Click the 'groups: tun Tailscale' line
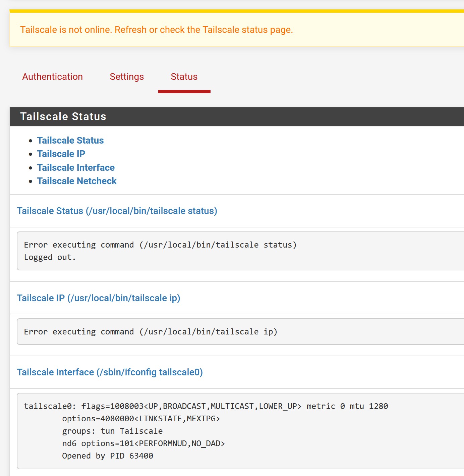This screenshot has height=476, width=464. tap(112, 431)
